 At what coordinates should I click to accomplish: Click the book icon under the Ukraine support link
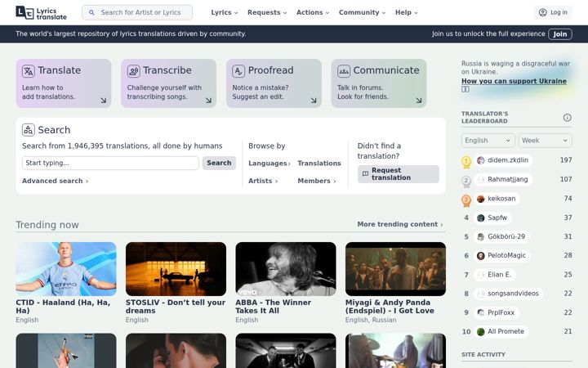465,89
